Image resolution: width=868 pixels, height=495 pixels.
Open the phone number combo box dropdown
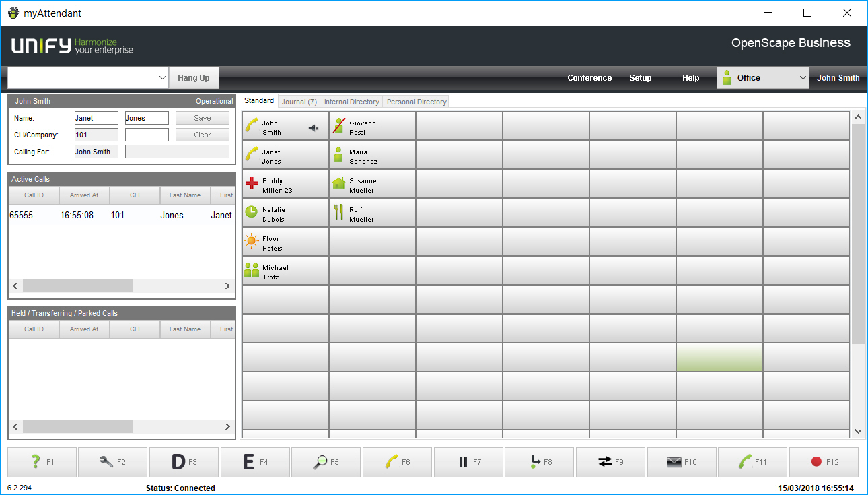(162, 78)
